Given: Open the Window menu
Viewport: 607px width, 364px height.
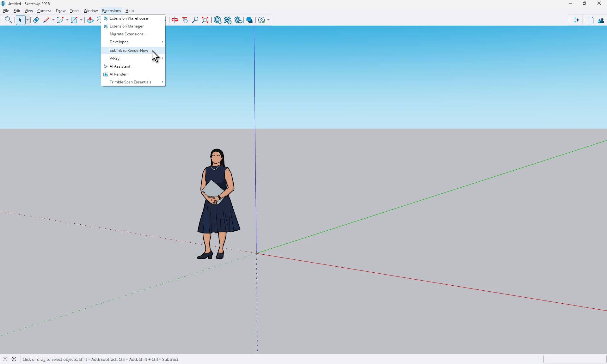Looking at the screenshot, I should coord(91,11).
